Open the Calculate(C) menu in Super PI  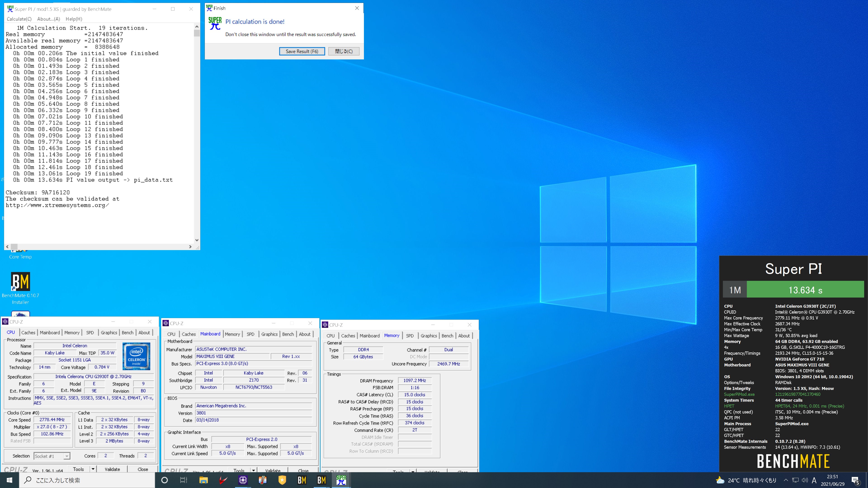[19, 19]
